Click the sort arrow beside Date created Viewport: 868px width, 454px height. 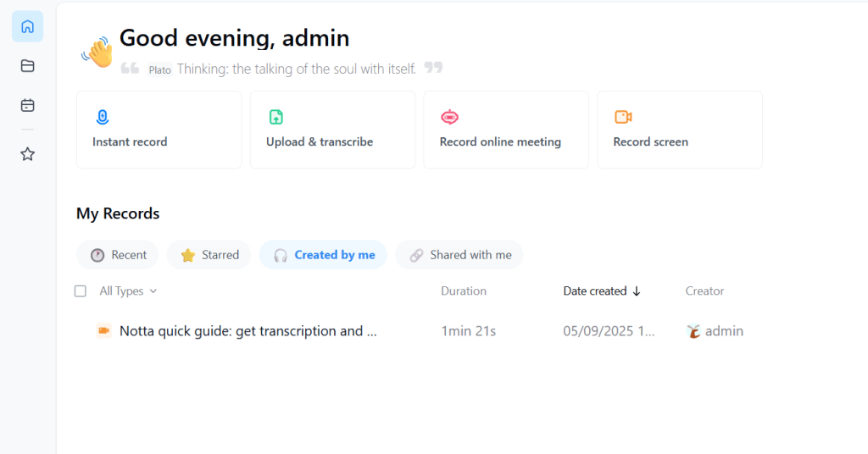pyautogui.click(x=637, y=291)
